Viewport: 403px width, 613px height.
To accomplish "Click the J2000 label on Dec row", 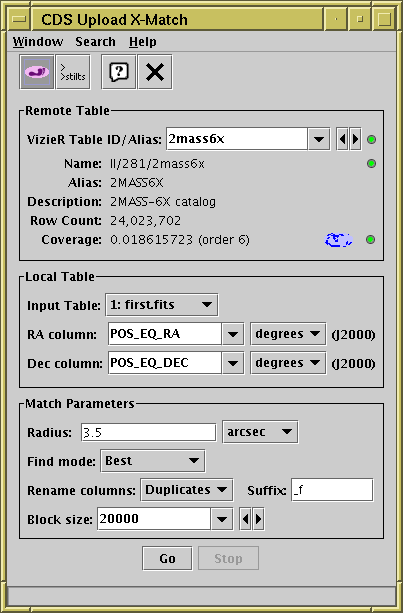I will [x=353, y=364].
